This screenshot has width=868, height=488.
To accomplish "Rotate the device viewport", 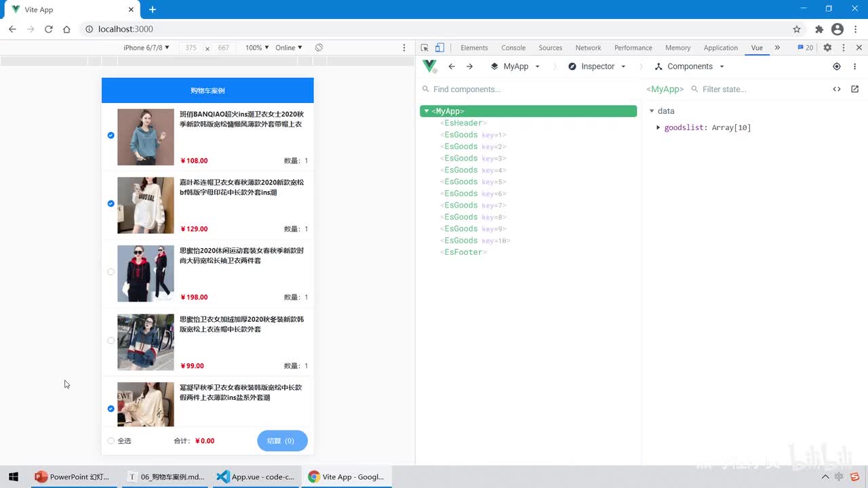I will click(319, 48).
